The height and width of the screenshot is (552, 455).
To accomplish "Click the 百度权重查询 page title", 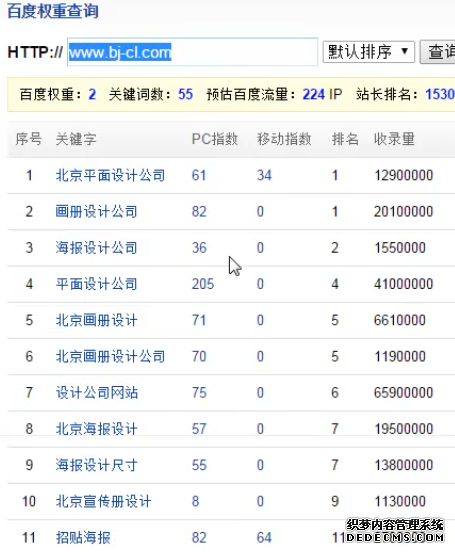I will (53, 11).
